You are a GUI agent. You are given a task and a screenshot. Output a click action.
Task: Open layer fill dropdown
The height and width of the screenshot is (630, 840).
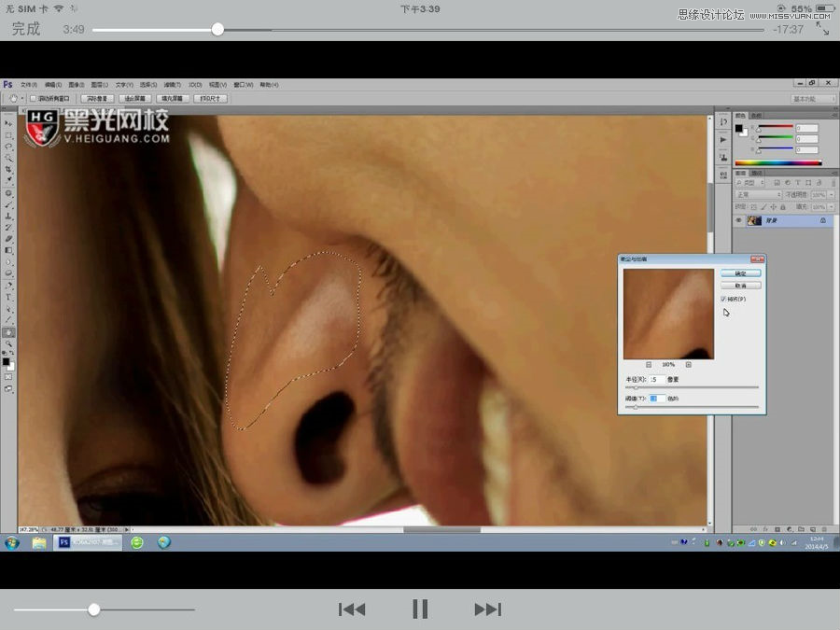click(831, 207)
